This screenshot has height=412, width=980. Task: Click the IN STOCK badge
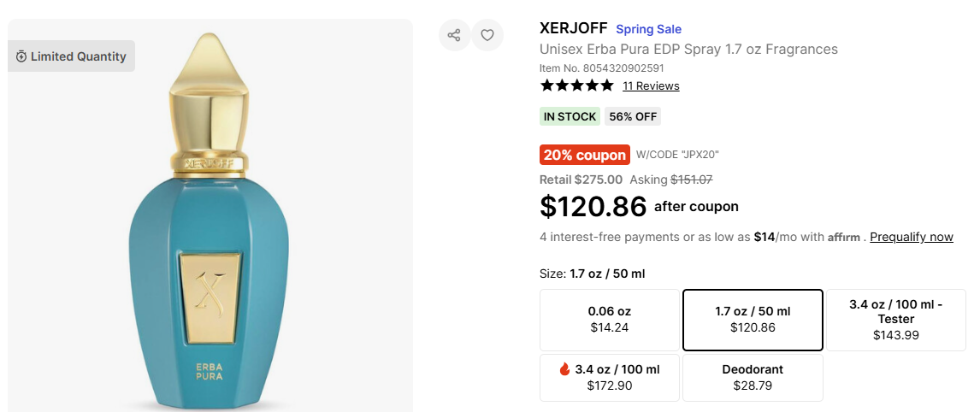click(570, 116)
